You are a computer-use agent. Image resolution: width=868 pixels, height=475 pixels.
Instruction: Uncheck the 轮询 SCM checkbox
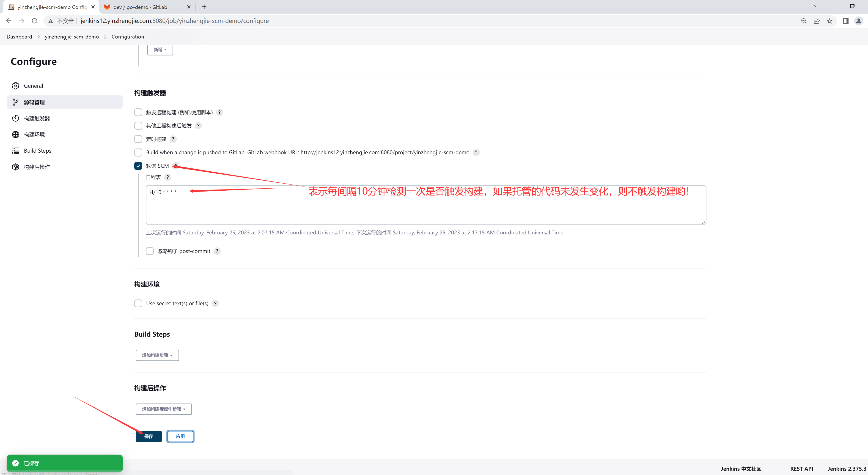point(138,166)
